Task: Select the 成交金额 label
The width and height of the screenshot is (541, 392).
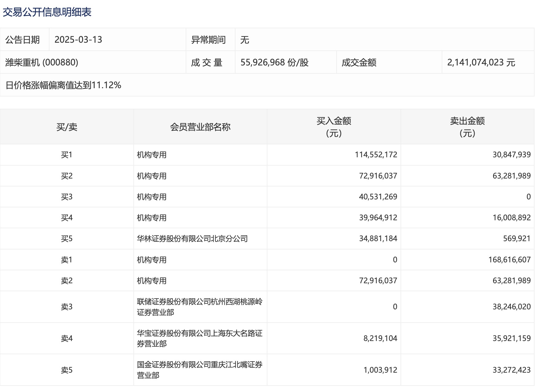Action: pyautogui.click(x=359, y=62)
